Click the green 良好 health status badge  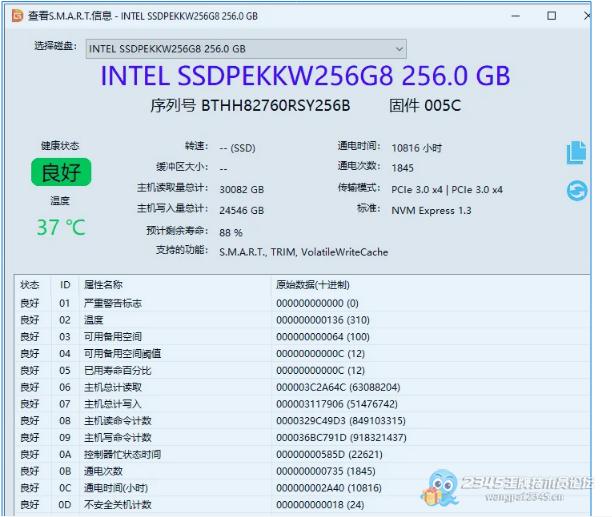click(61, 172)
